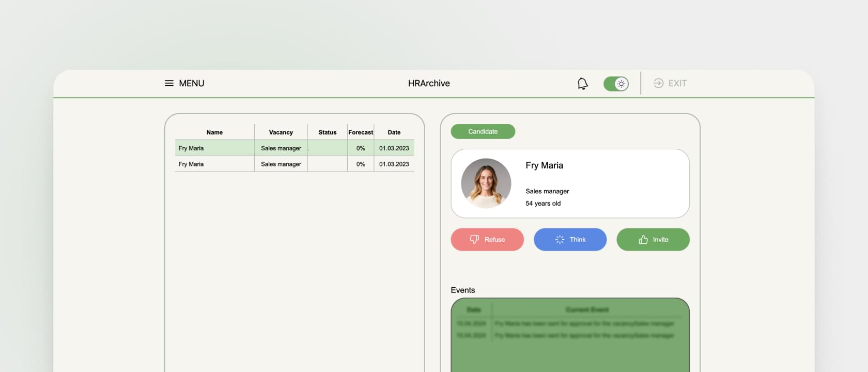Click the notification bell icon
This screenshot has width=868, height=372.
point(582,84)
